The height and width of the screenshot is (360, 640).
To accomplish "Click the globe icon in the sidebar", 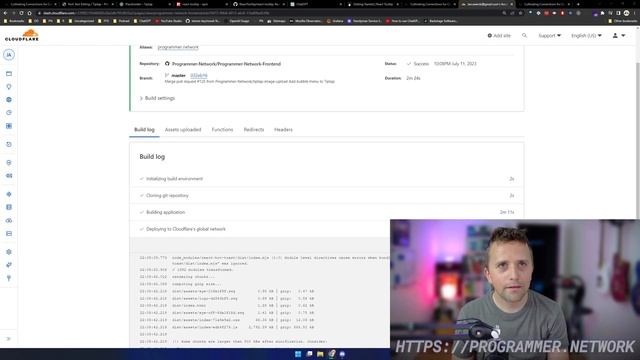I will pos(9,100).
